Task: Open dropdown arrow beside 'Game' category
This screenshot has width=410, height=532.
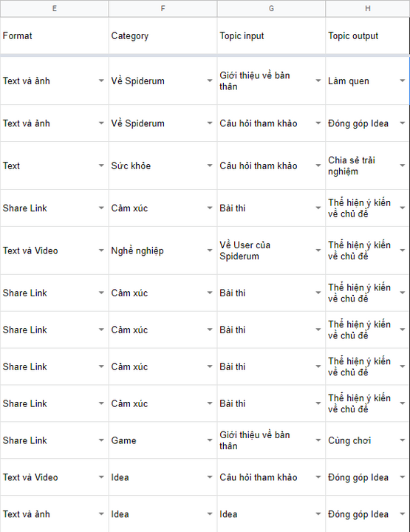Action: point(210,440)
